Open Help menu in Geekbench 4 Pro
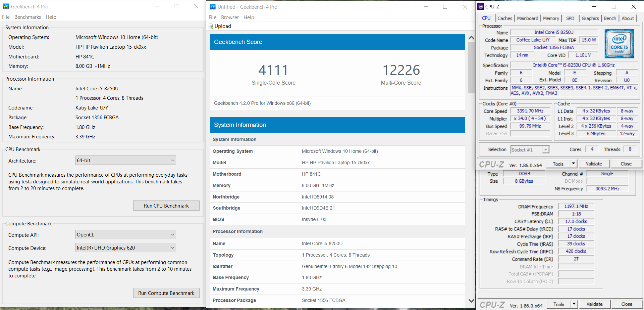644x310 pixels. tap(51, 17)
